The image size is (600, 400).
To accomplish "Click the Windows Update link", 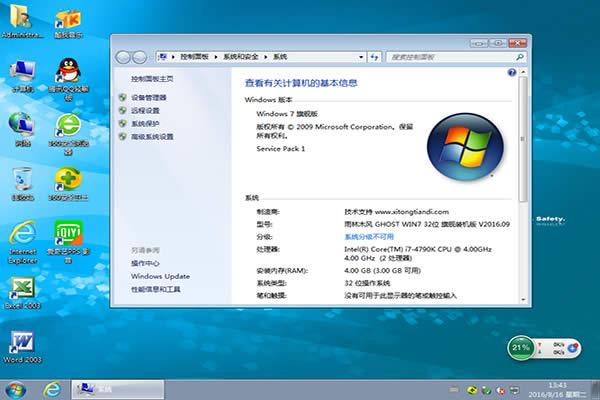I will [160, 276].
